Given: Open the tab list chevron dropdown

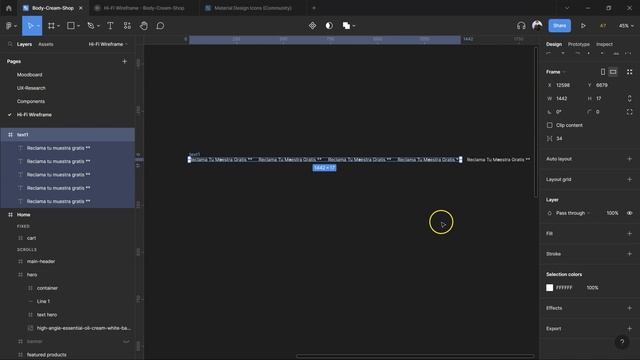Looking at the screenshot, I should point(567,8).
